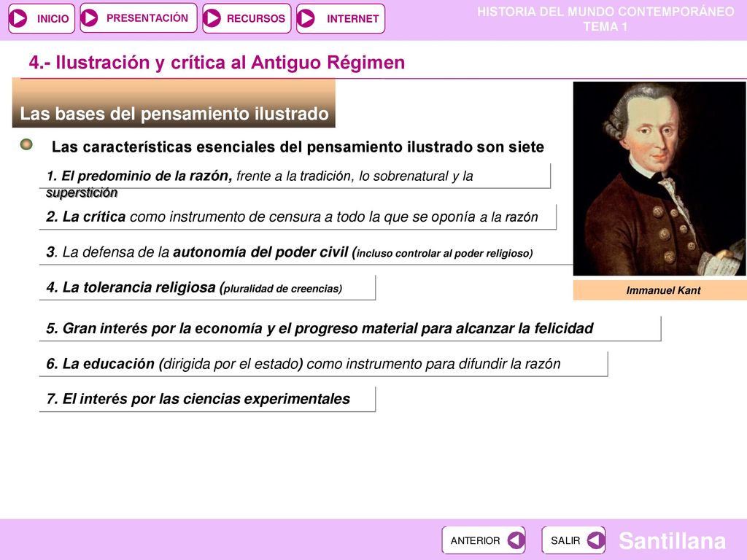
Task: Click the play arrow icon beside RECURSOS
Action: click(212, 18)
